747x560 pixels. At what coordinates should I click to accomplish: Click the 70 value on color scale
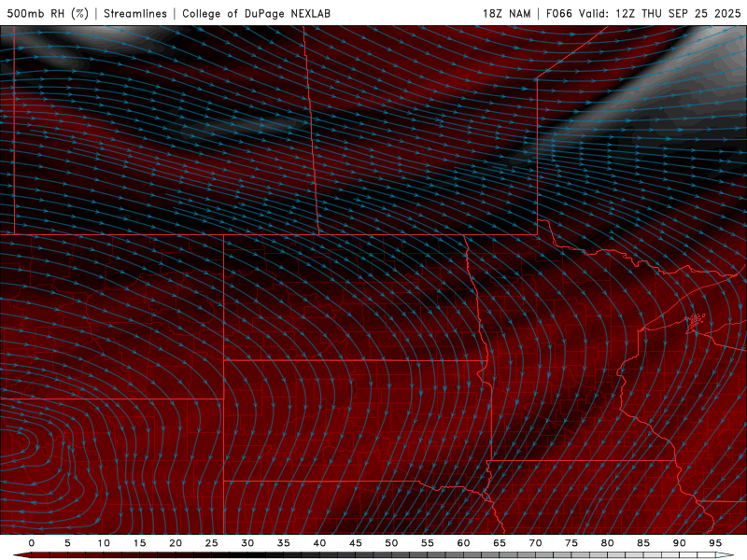coord(535,543)
